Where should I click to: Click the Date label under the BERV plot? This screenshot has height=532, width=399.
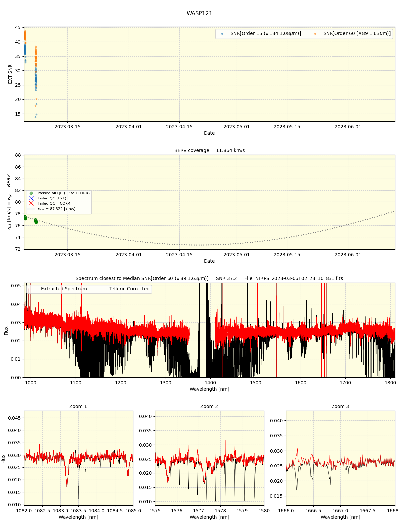209,261
